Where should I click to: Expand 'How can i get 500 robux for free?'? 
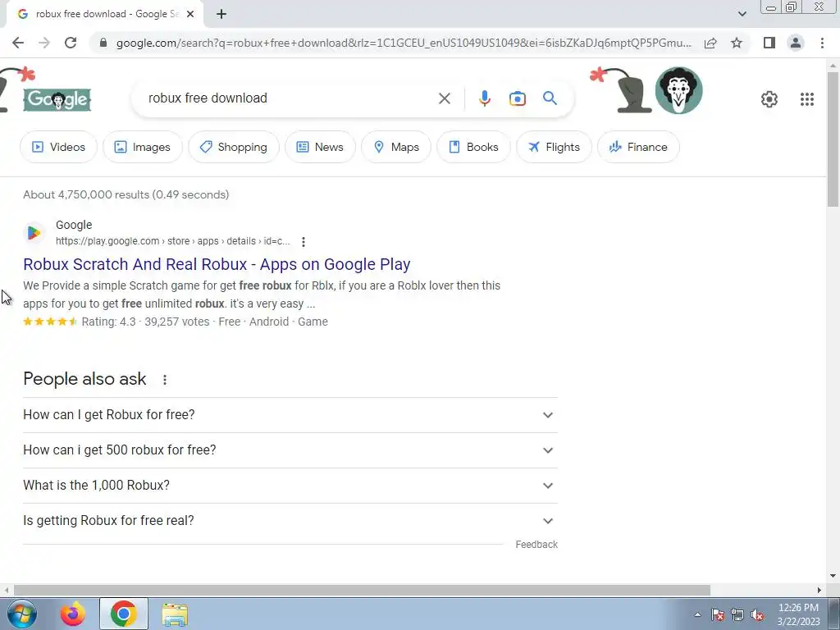[x=290, y=450]
